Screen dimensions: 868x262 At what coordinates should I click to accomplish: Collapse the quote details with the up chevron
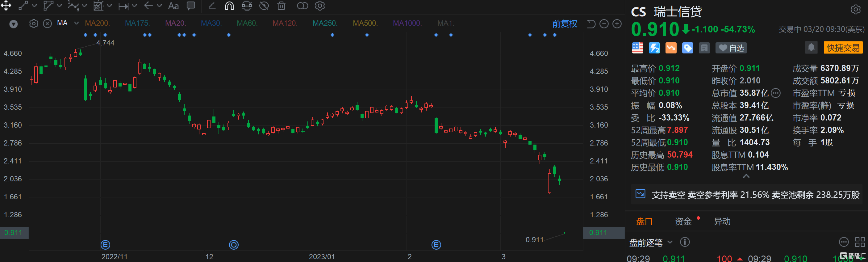[746, 176]
